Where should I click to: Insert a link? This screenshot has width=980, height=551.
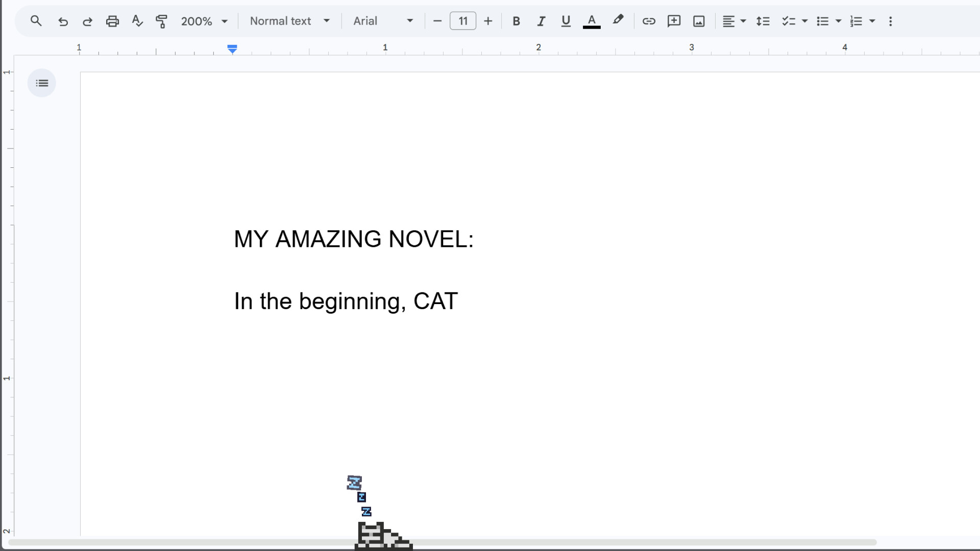pos(649,21)
